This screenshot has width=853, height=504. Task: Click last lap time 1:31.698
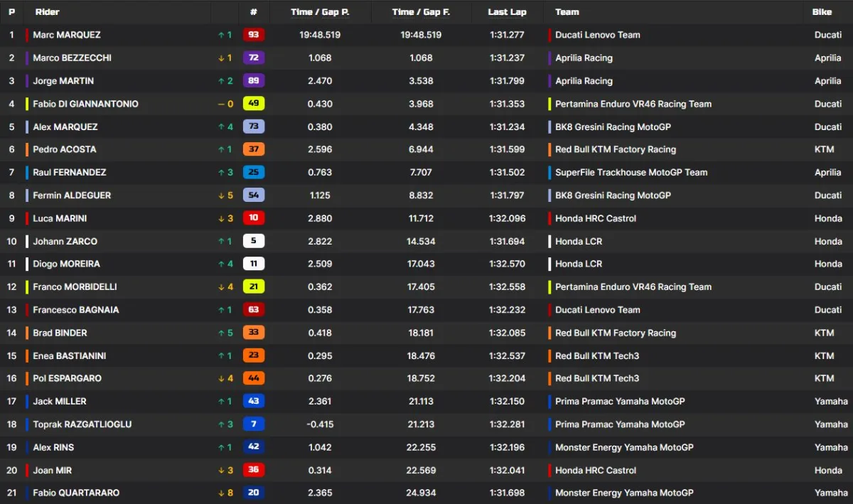coord(507,493)
